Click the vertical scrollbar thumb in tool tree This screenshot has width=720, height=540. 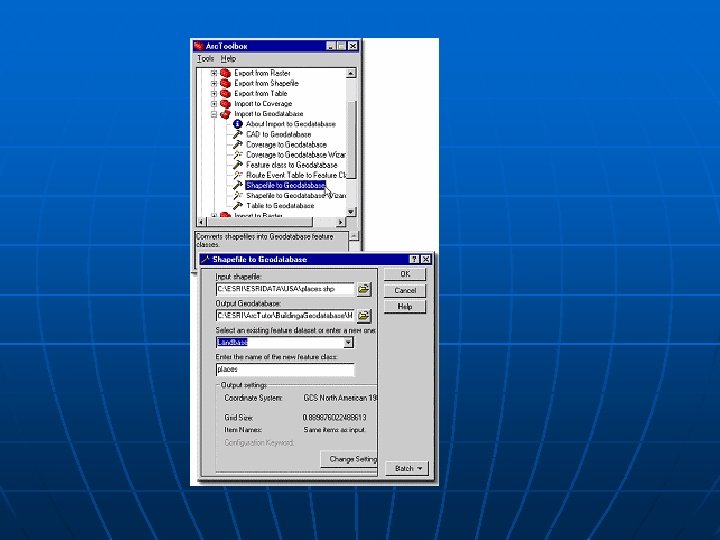[351, 139]
